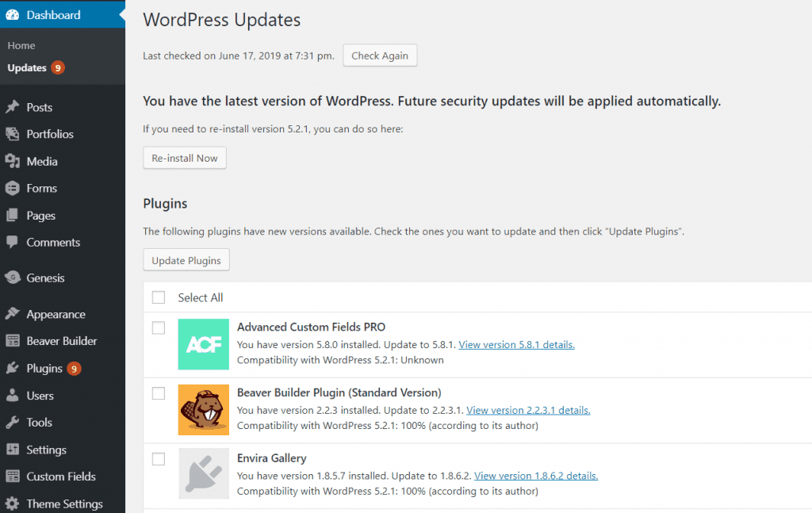This screenshot has height=513, width=812.
Task: Click the Beaver Builder Plugin (Standard Version) title
Action: pyautogui.click(x=339, y=393)
